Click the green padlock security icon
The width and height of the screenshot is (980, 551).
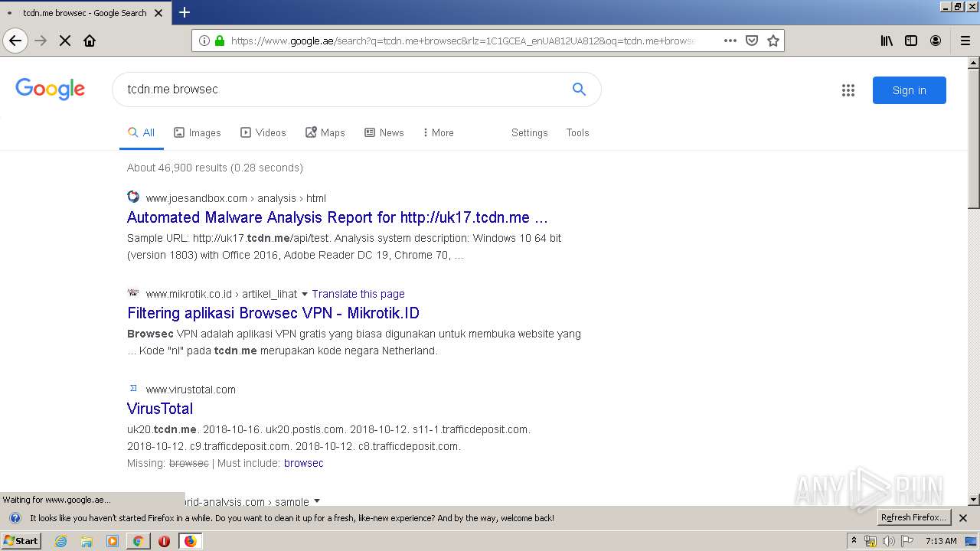220,41
